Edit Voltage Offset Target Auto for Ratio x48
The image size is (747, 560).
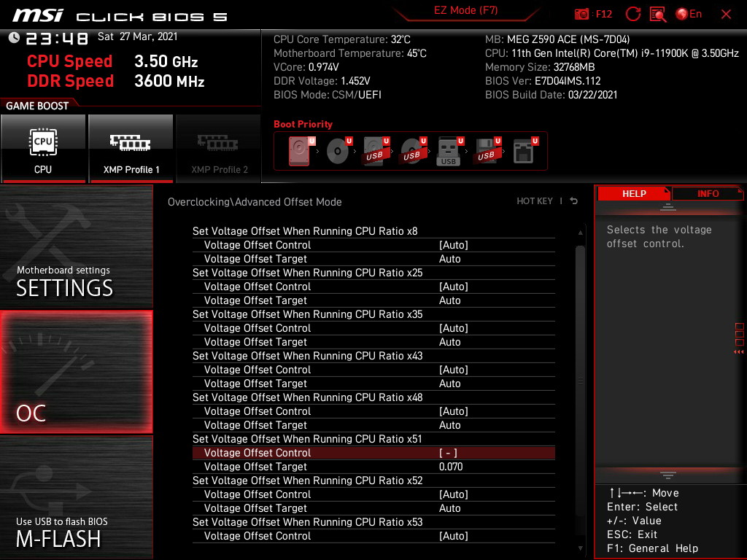coord(373,425)
